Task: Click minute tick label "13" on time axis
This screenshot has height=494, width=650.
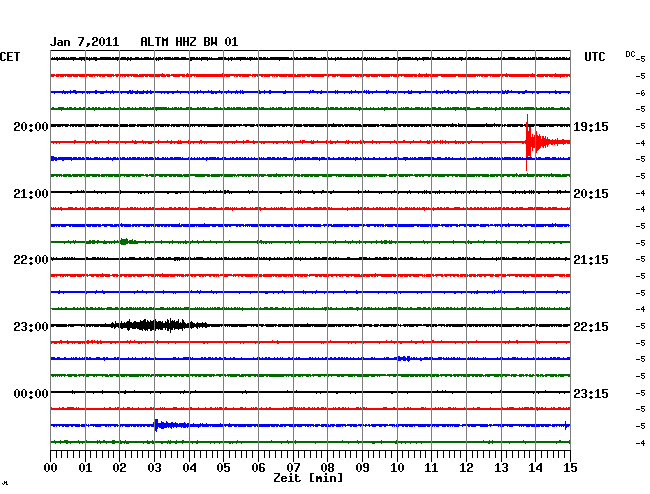Action: 501,468
